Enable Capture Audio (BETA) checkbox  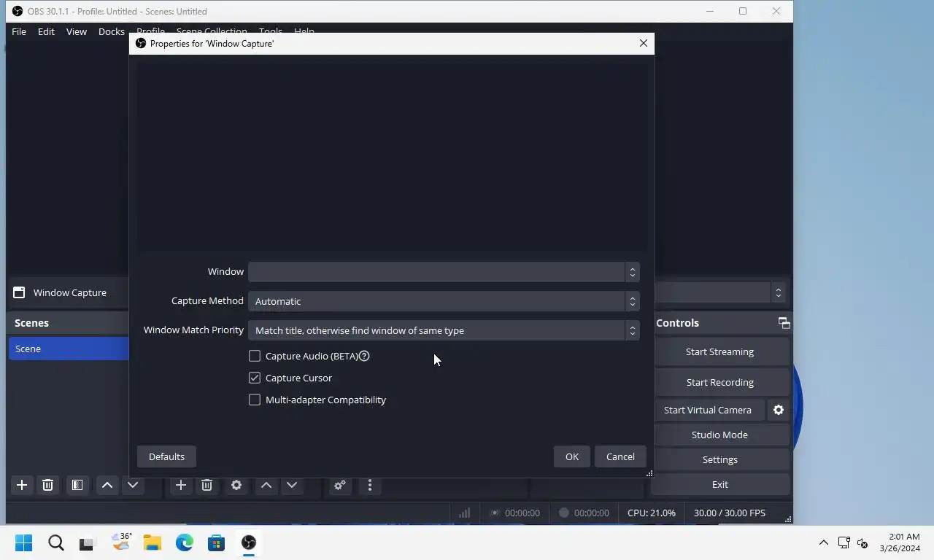coord(255,356)
